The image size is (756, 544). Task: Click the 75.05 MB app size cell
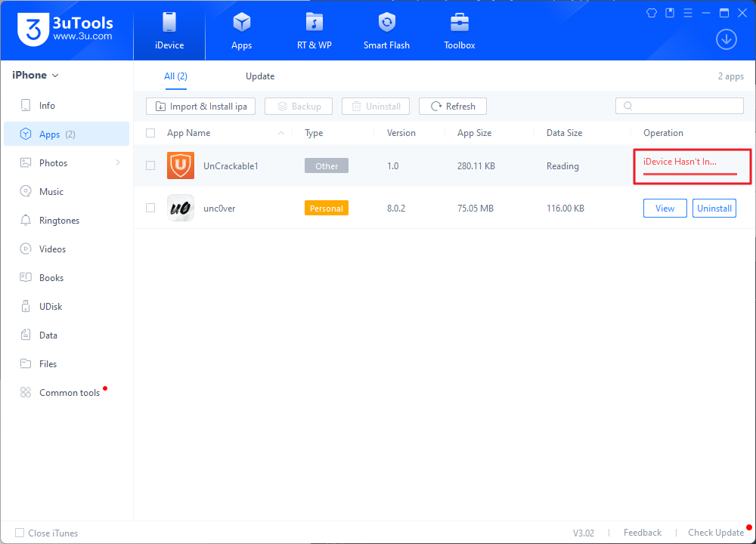tap(476, 209)
